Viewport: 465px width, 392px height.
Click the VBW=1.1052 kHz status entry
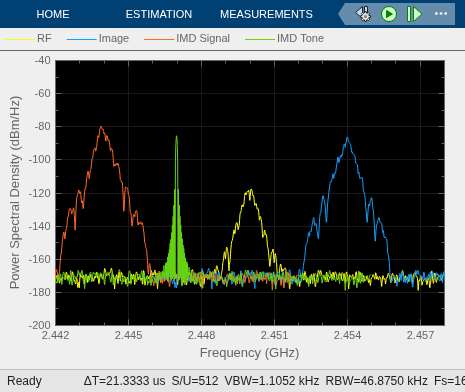click(272, 381)
